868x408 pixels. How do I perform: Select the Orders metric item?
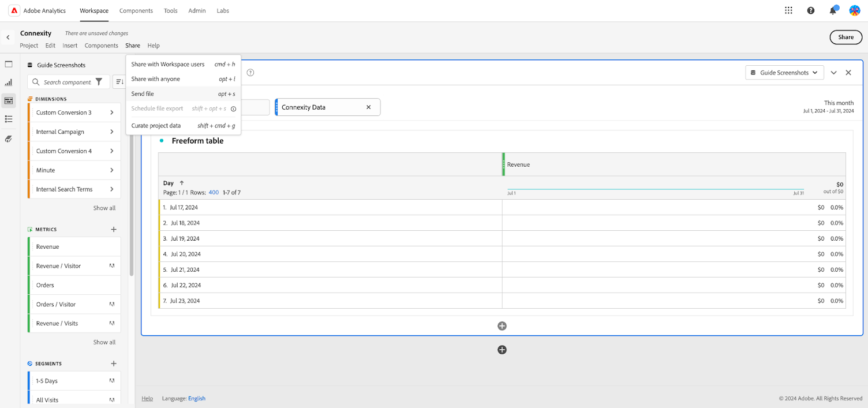click(x=74, y=285)
